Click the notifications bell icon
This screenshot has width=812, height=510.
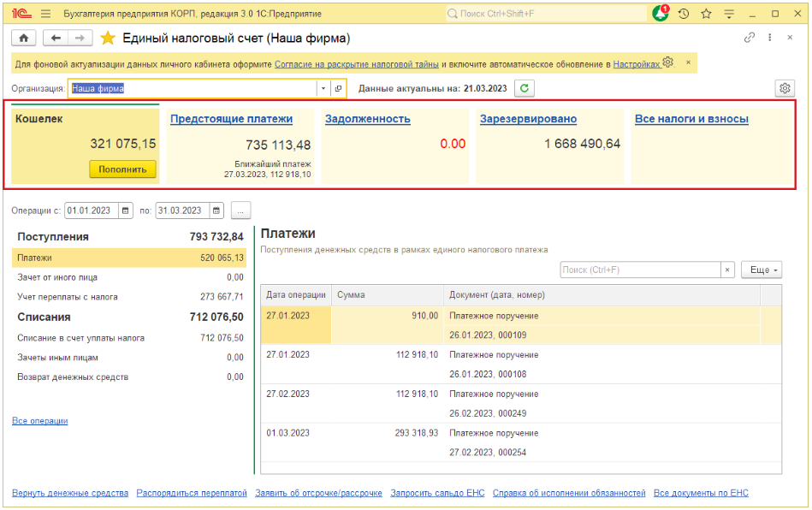(660, 14)
